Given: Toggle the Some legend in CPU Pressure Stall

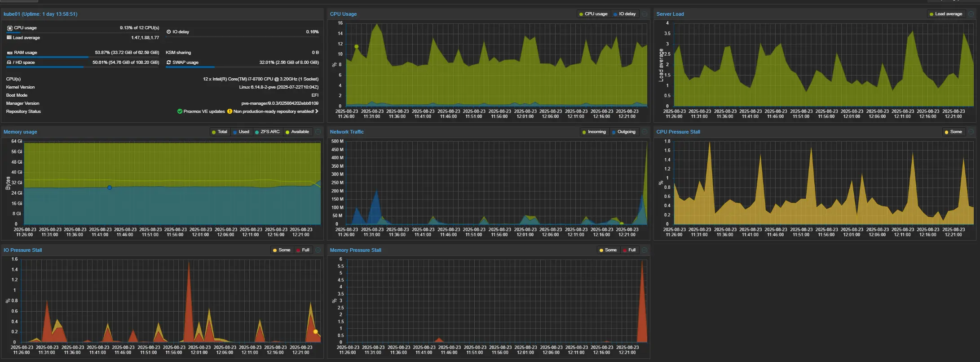Looking at the screenshot, I should 953,132.
